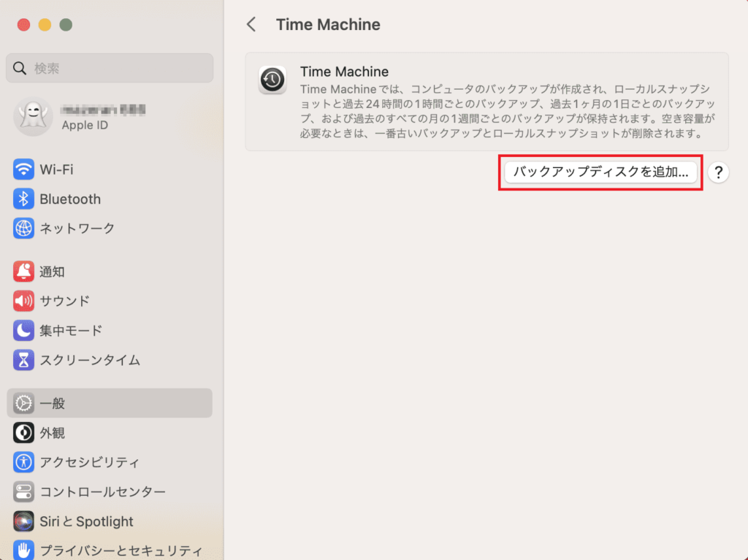This screenshot has height=560, width=748.
Task: Click the Time Machine clock icon
Action: pyautogui.click(x=272, y=80)
